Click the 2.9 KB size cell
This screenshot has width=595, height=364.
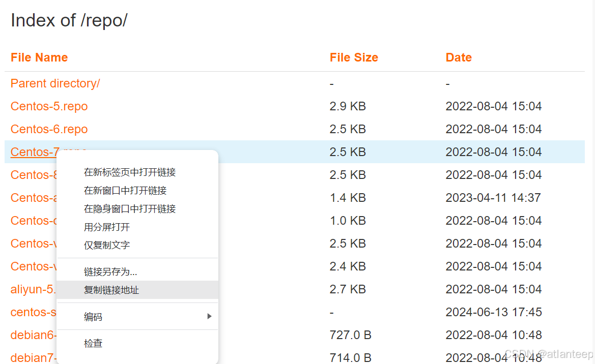click(x=348, y=107)
